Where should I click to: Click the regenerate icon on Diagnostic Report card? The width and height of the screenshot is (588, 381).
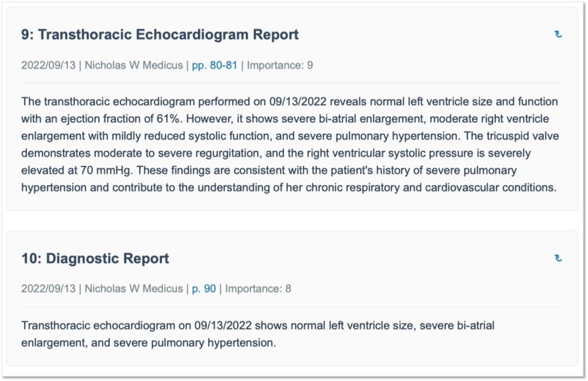558,258
